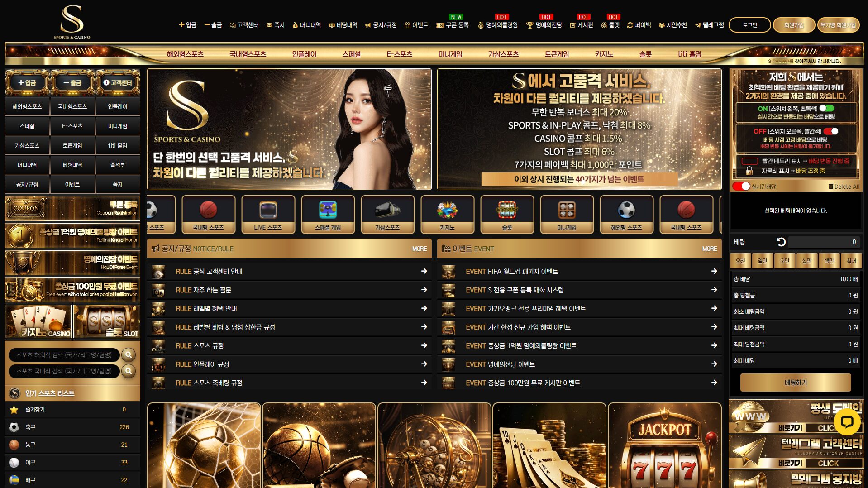Click the S Sports & Casino logo
This screenshot has width=868, height=488.
click(x=72, y=22)
